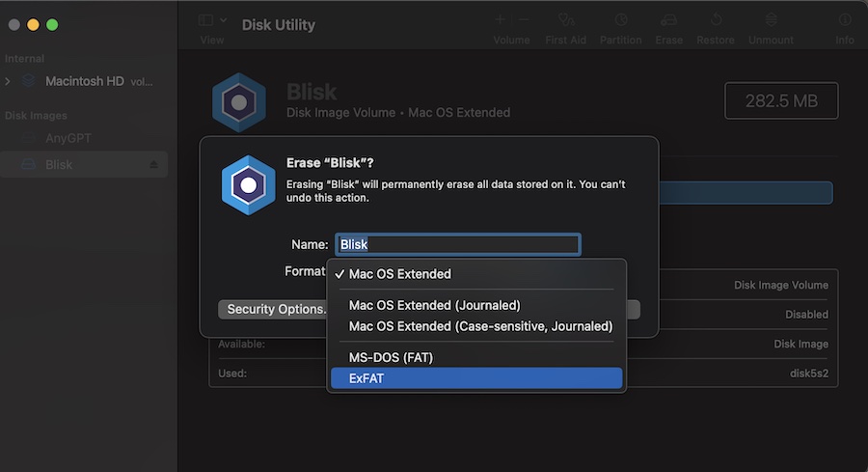868x472 pixels.
Task: Click the Macintosh HD disk icon
Action: pyautogui.click(x=28, y=81)
